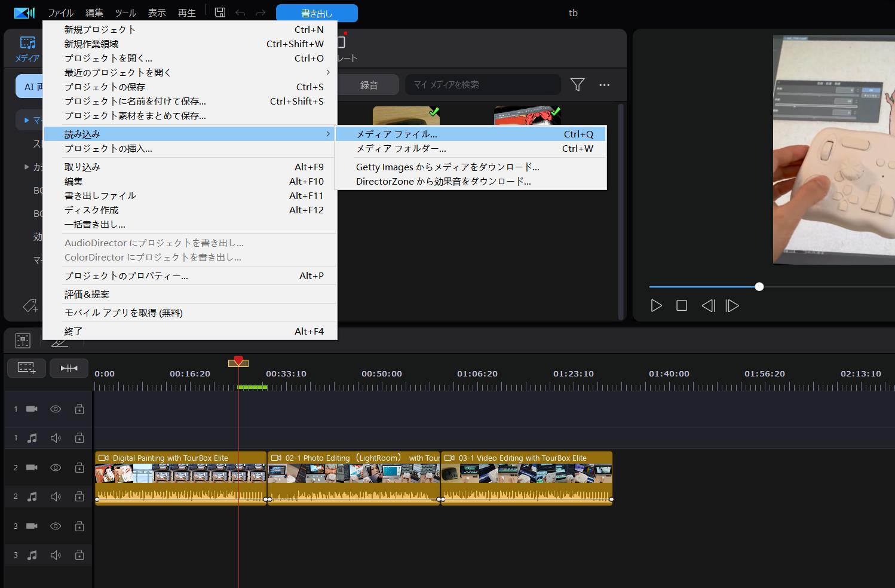The width and height of the screenshot is (895, 588).
Task: Expand the recent projects submenu arrow
Action: pyautogui.click(x=327, y=72)
